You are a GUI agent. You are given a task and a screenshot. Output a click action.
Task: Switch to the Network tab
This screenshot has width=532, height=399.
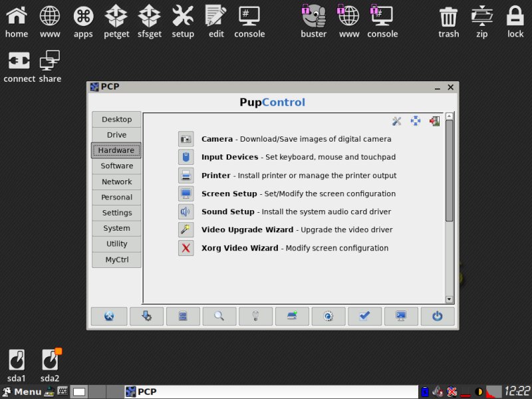pos(116,182)
